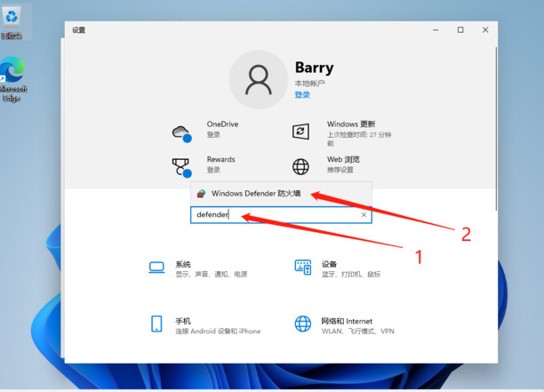Click the 显示、声音、通知、电源 description
544x392 pixels.
(x=212, y=275)
